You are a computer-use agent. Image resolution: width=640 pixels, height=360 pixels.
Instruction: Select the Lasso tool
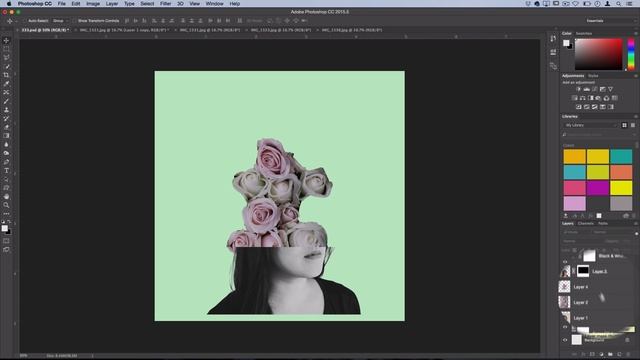click(x=6, y=58)
